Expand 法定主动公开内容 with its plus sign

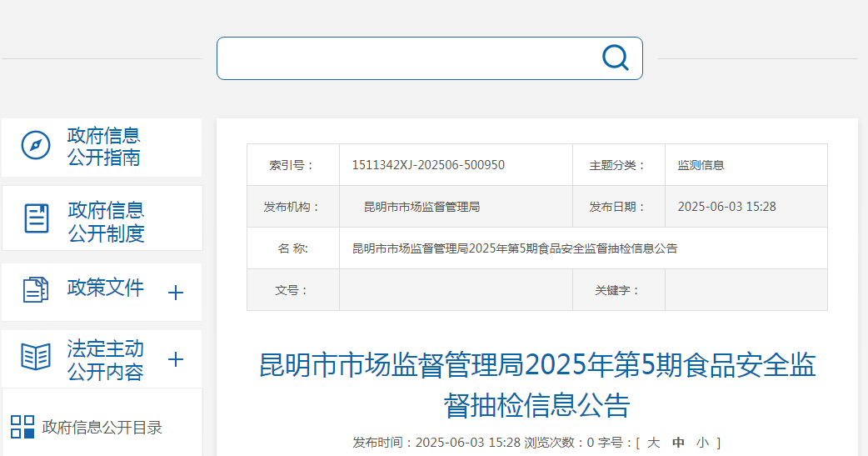176,359
